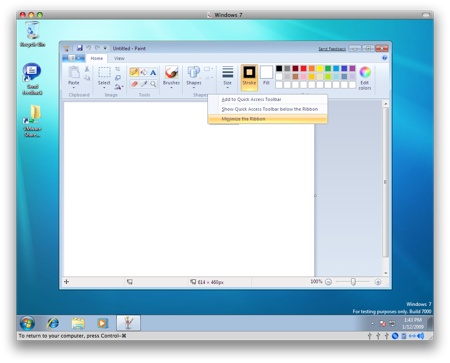Select the Pencil tool
Viewport: 450px width, 363px height.
[134, 72]
